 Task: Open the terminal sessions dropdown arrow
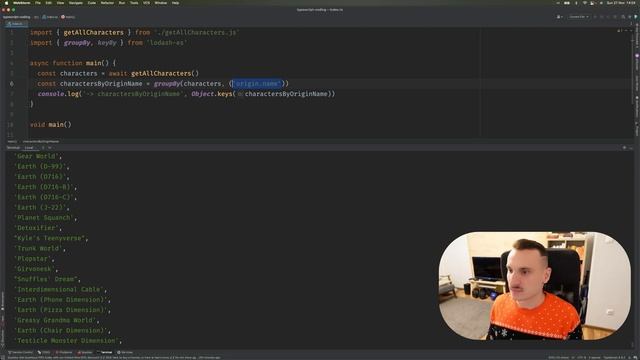[x=50, y=148]
